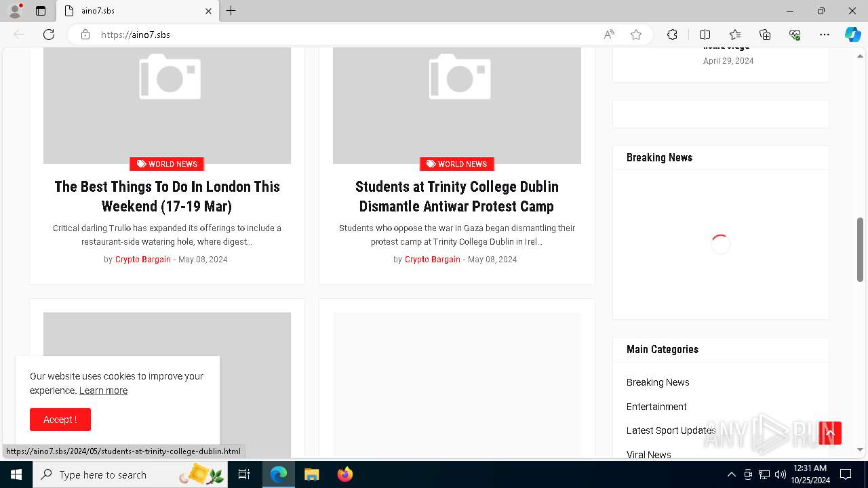The width and height of the screenshot is (868, 488).
Task: Close the aino7.sbs tab
Action: (x=208, y=11)
